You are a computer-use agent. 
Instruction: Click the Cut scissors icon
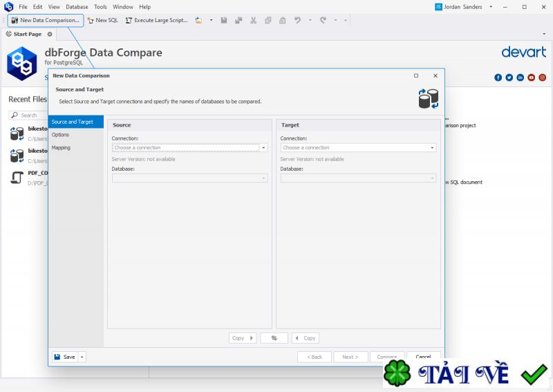pos(253,21)
